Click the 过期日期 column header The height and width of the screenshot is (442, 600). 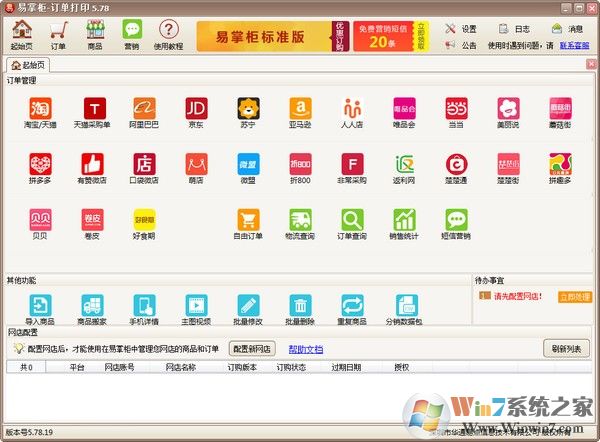(346, 367)
